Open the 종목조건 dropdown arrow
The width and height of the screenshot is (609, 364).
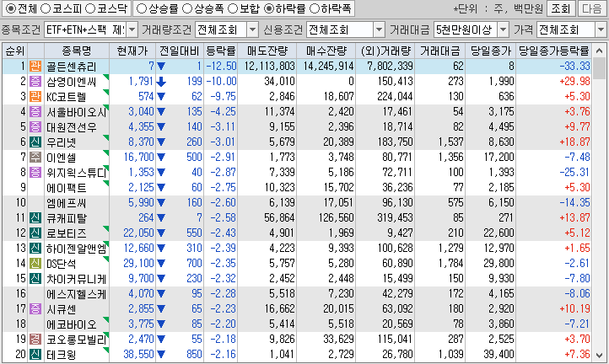click(x=132, y=29)
